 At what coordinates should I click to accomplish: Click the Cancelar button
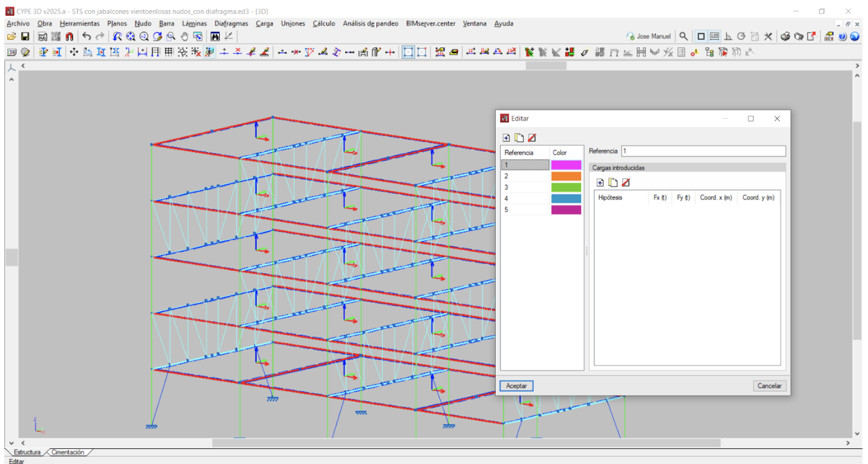click(x=770, y=386)
